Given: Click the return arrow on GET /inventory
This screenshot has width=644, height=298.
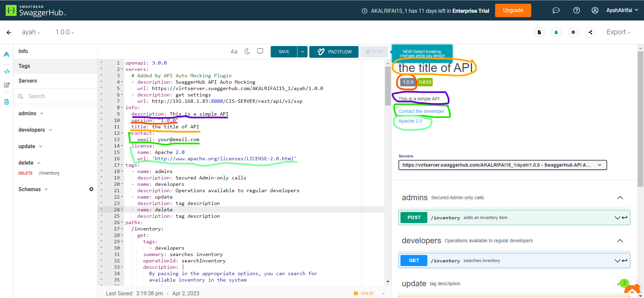Looking at the screenshot, I should coord(625,261).
